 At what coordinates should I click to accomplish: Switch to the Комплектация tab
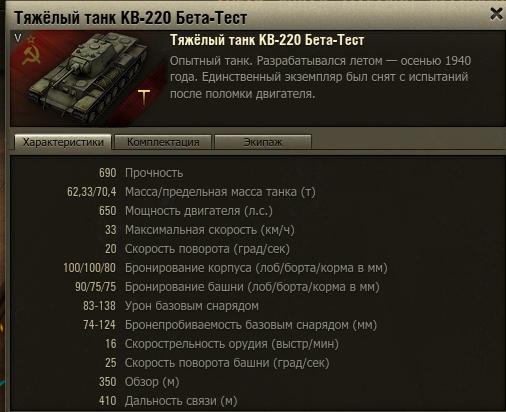(163, 142)
